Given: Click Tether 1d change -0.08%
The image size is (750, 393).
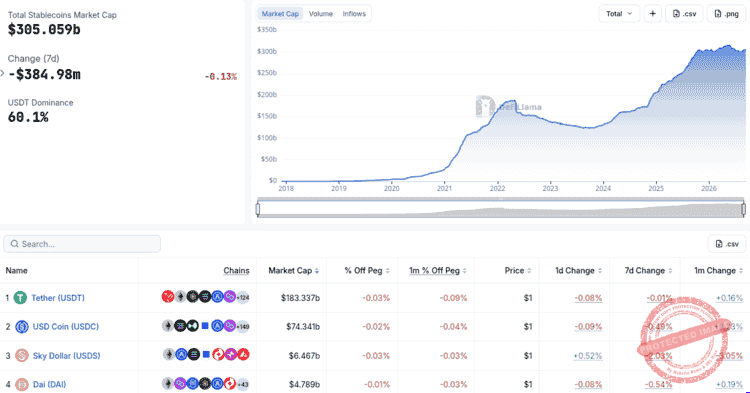Looking at the screenshot, I should [588, 298].
